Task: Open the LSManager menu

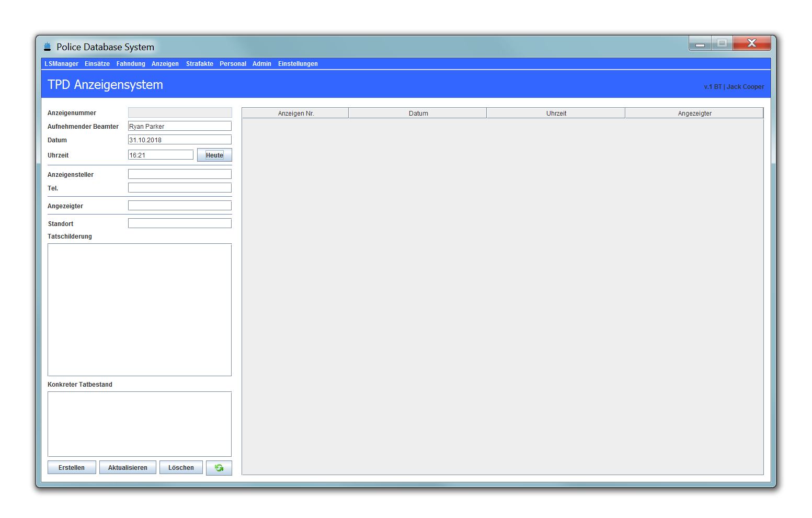Action: 61,64
